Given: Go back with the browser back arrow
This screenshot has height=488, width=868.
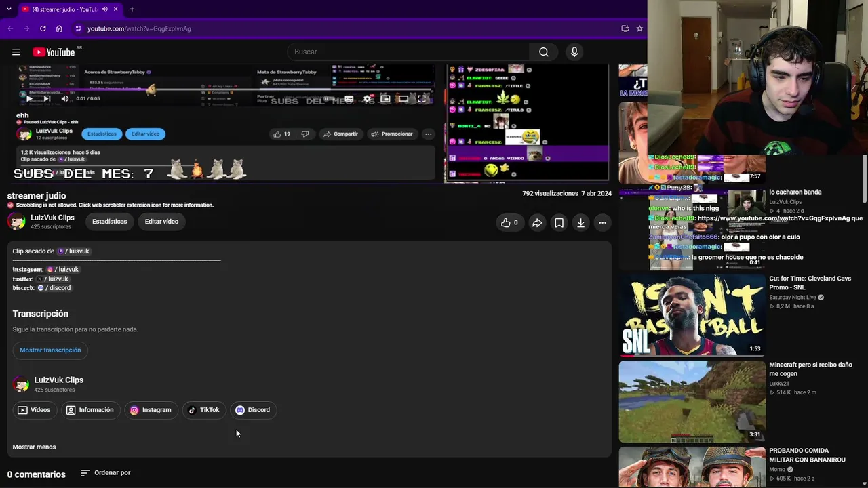Looking at the screenshot, I should (10, 28).
